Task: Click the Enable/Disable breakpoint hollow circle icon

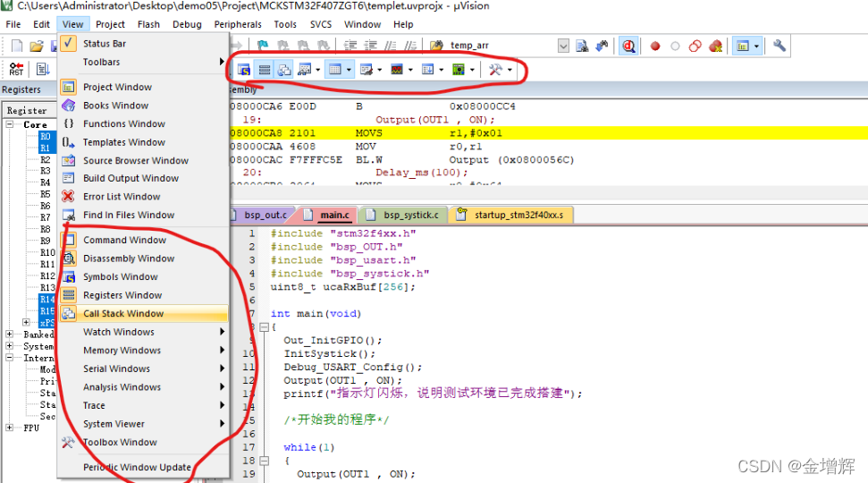Action: coord(675,46)
